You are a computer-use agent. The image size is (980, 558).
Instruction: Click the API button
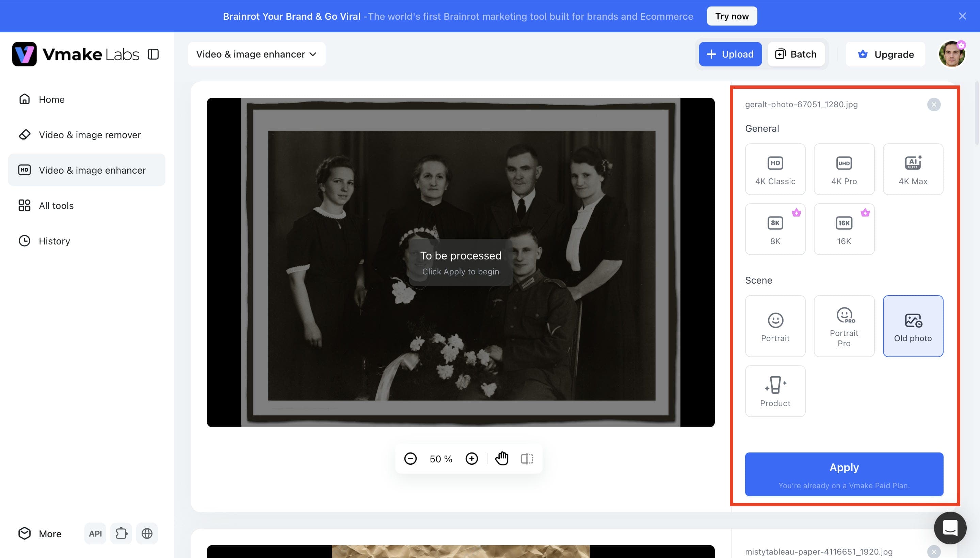point(95,533)
